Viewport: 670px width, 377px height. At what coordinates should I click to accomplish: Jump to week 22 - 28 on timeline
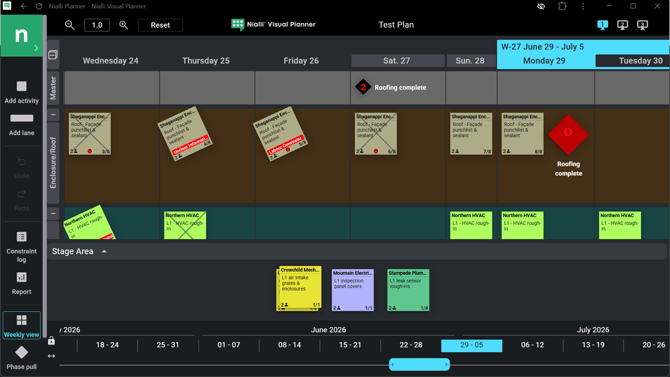(x=411, y=345)
